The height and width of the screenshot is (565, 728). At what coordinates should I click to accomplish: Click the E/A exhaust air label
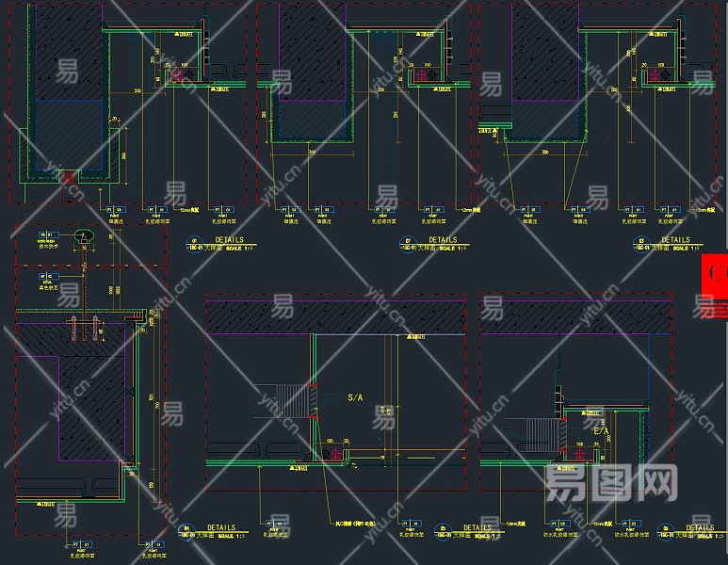tap(601, 431)
